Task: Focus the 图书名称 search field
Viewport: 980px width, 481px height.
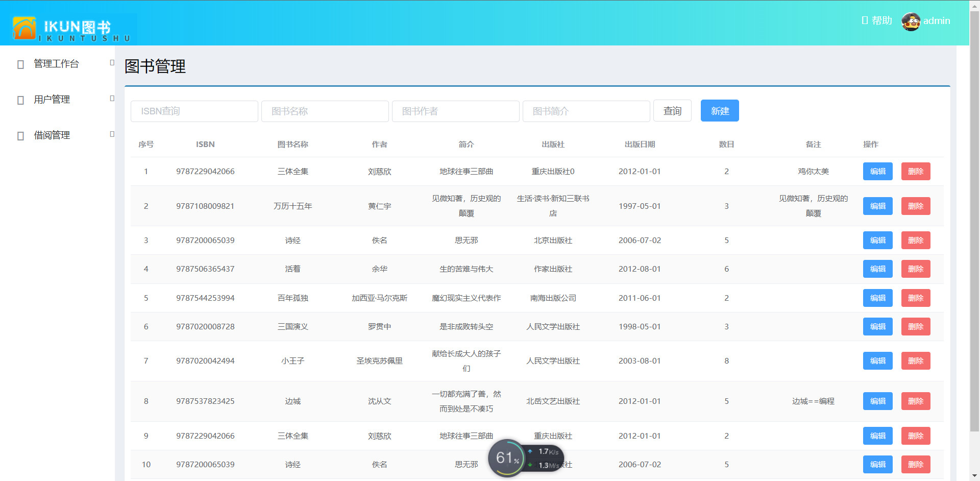Action: (x=325, y=111)
